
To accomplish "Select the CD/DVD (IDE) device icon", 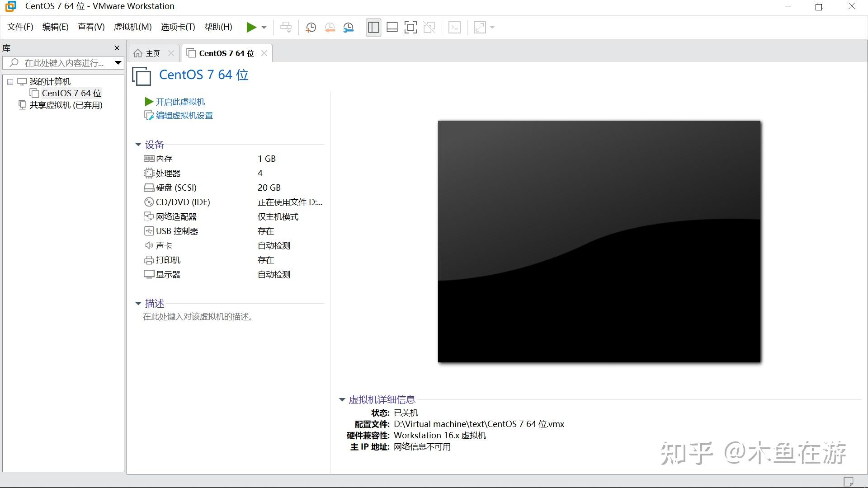I will click(149, 202).
